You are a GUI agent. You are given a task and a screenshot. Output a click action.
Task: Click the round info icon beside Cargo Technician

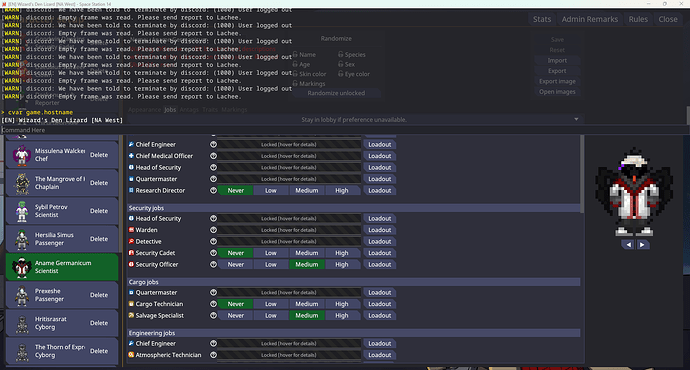point(213,304)
